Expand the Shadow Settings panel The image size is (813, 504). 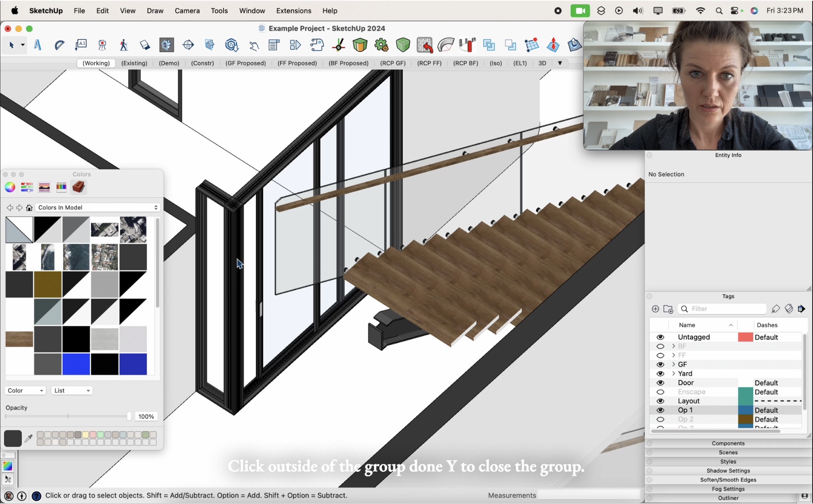coord(727,471)
